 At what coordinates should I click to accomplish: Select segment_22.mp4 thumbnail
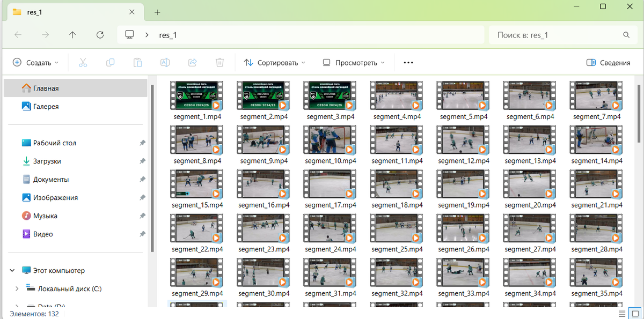pyautogui.click(x=196, y=230)
